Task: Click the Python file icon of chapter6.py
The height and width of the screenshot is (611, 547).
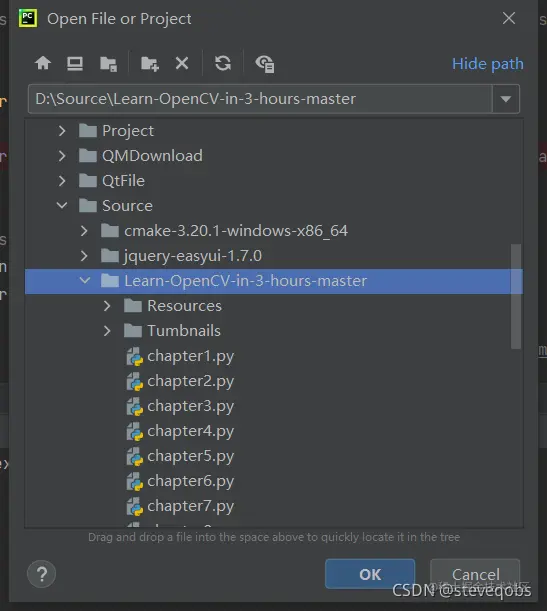Action: tap(134, 481)
